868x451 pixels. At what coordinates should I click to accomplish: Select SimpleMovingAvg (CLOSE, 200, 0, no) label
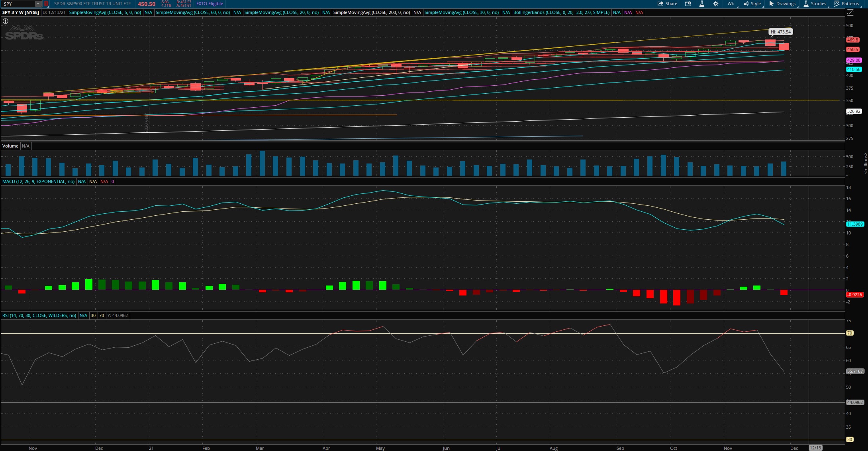[x=372, y=12]
